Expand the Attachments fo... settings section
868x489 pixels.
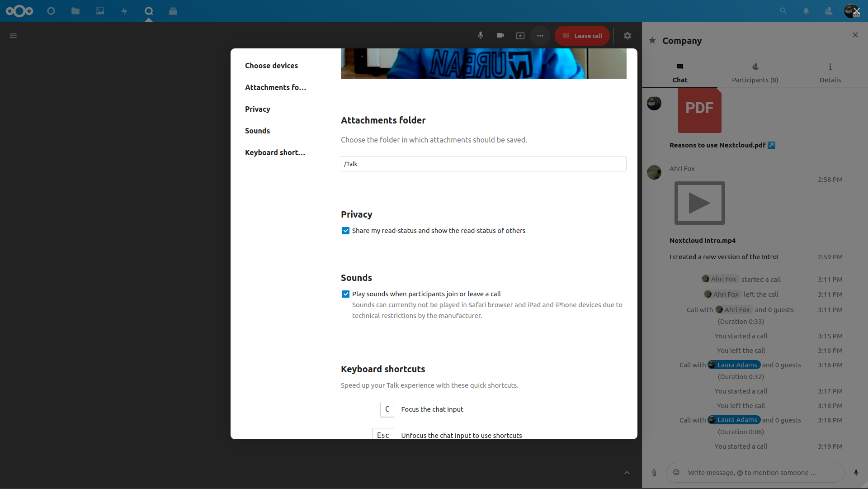(276, 87)
